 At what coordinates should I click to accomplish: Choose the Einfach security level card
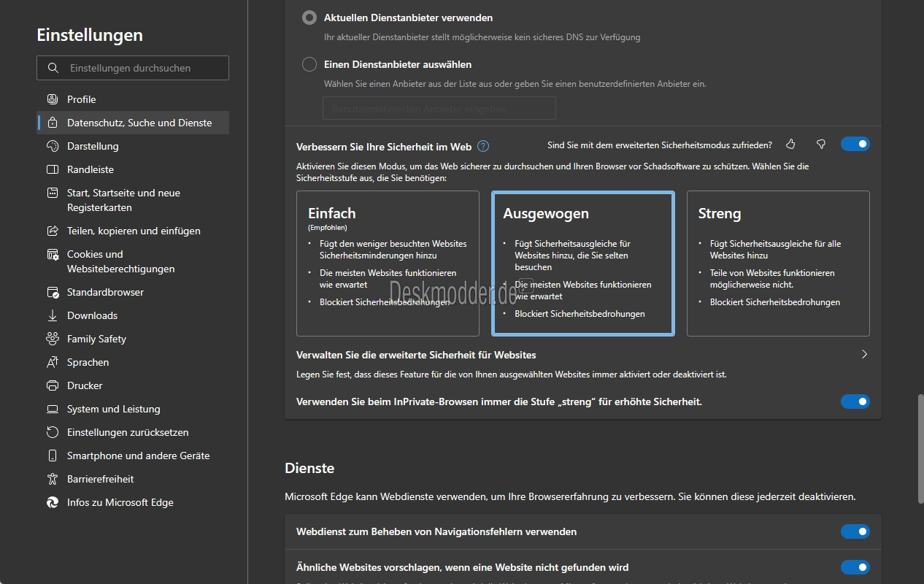tap(388, 264)
